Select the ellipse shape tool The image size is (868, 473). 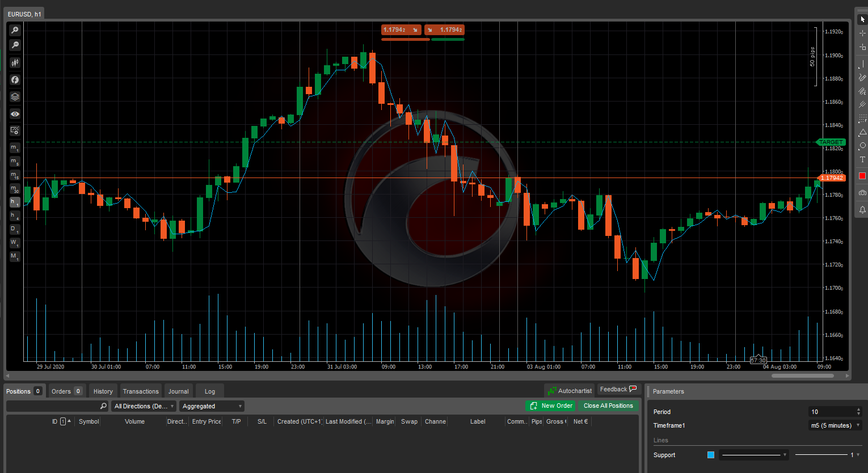[862, 146]
